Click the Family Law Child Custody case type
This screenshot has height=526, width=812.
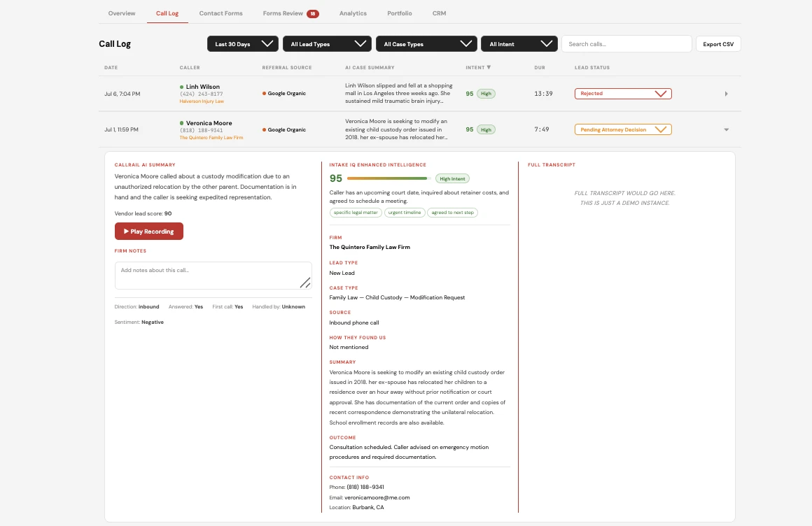(x=397, y=298)
